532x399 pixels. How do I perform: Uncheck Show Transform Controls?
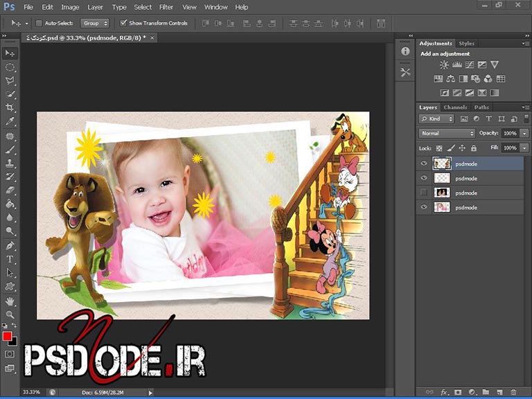[123, 23]
